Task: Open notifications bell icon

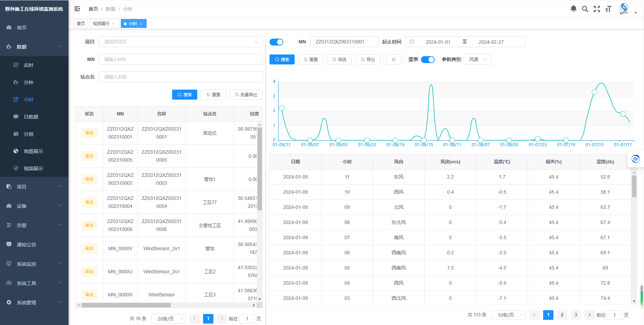Action: click(x=573, y=9)
